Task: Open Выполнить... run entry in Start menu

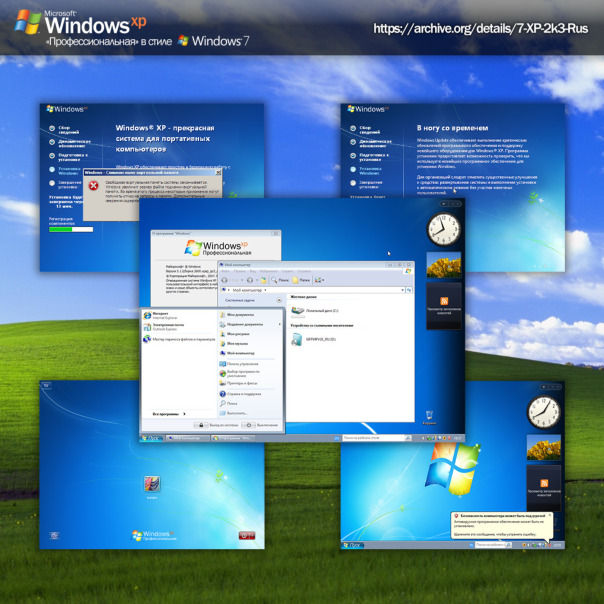Action: click(x=233, y=413)
